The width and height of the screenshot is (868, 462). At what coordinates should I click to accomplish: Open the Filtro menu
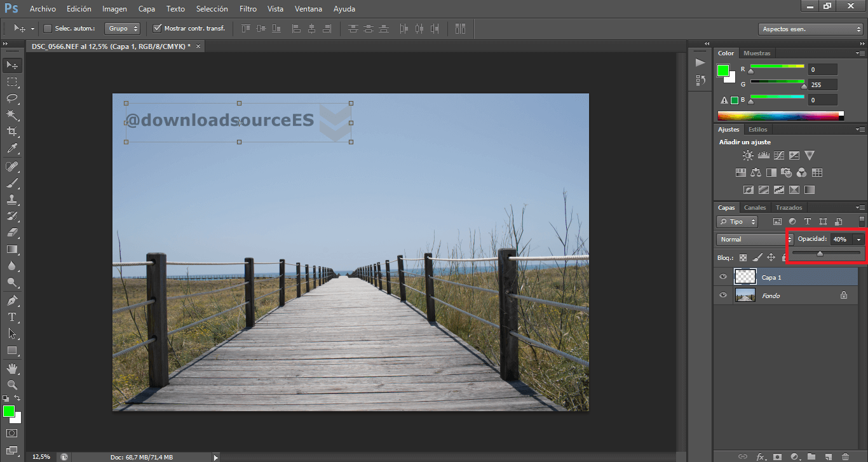248,9
